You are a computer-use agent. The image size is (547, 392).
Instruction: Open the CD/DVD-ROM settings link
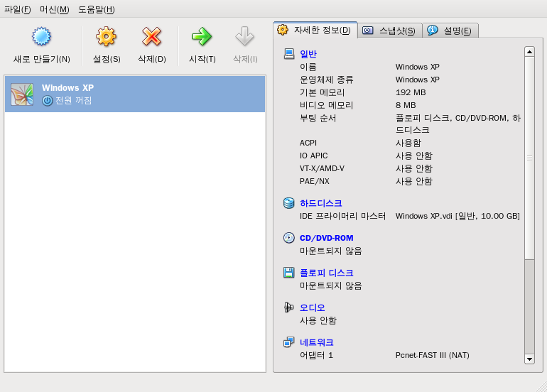tap(327, 238)
